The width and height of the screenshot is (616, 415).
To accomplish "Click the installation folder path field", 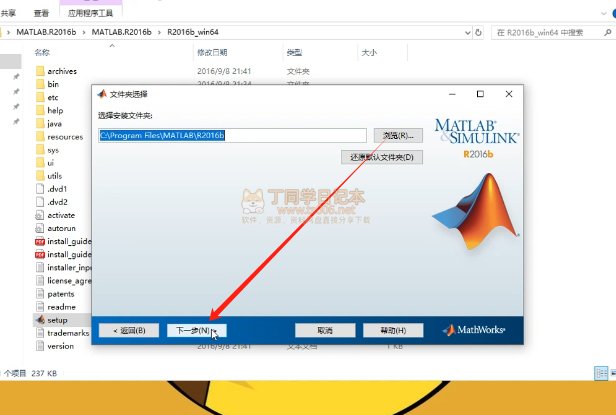I will (233, 136).
